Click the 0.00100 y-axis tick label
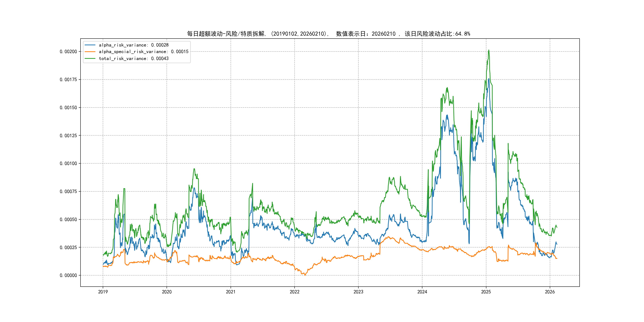 point(68,164)
